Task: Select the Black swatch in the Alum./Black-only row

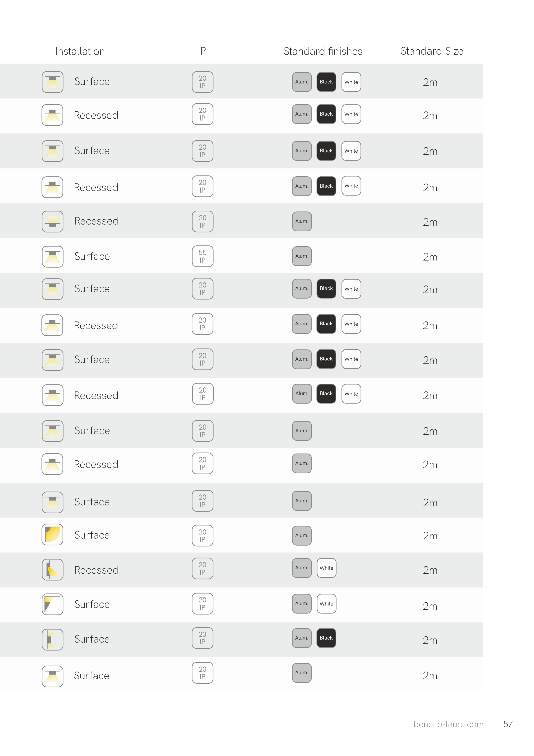Action: (326, 638)
